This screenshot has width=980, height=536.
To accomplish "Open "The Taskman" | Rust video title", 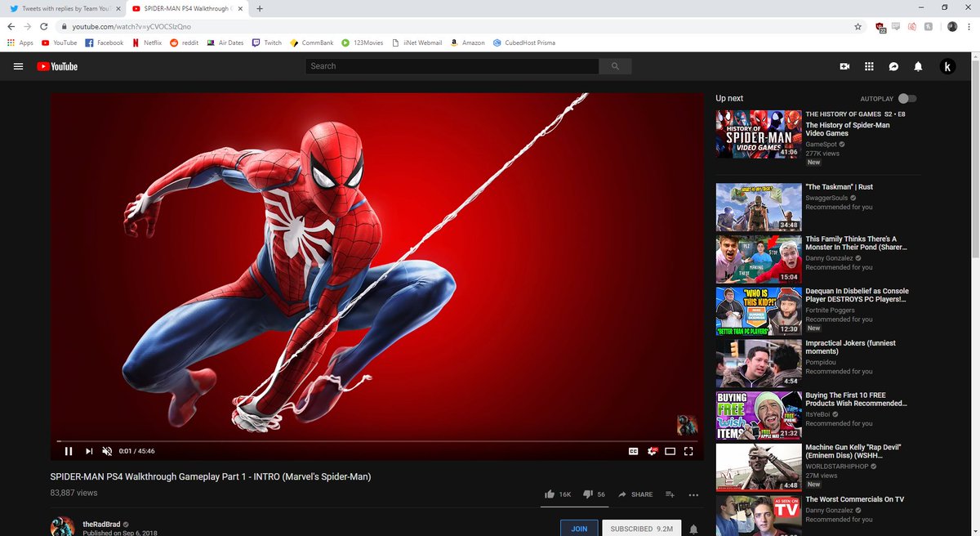I will click(839, 187).
